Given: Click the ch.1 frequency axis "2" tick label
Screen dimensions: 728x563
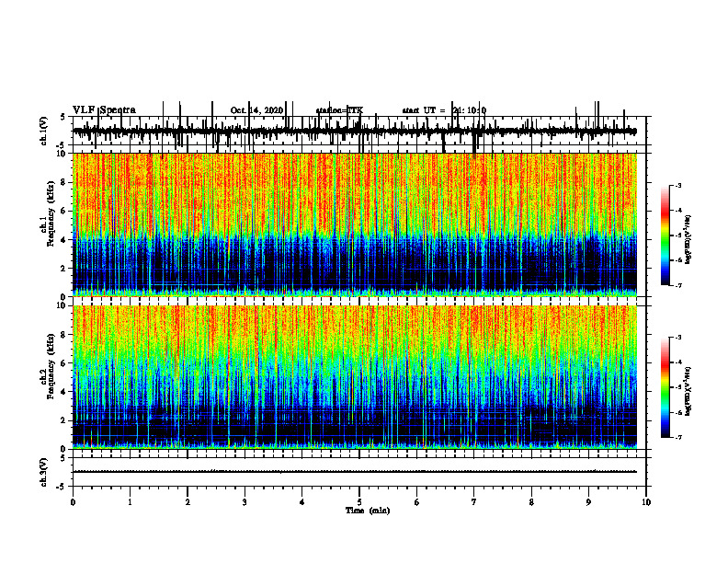Looking at the screenshot, I should tap(63, 268).
